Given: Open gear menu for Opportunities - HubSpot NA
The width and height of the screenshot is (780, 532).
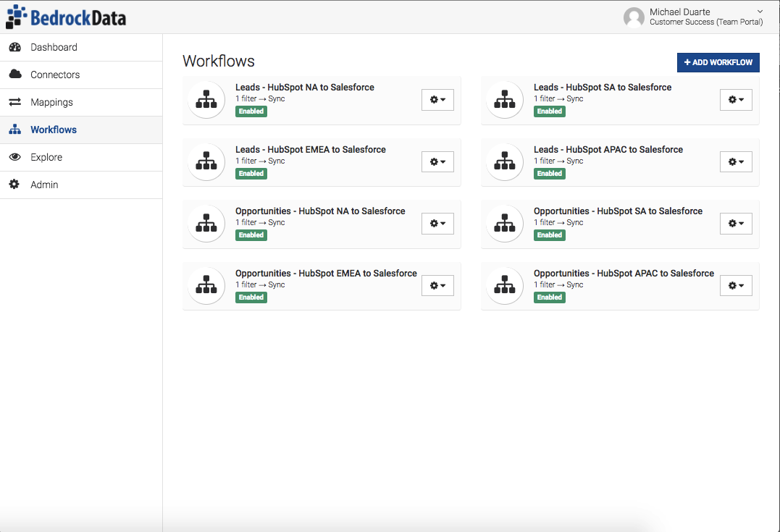Looking at the screenshot, I should pos(437,223).
